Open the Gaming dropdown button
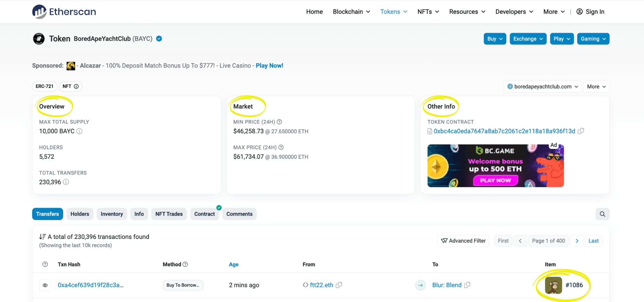Viewport: 644px width, 302px height. [593, 39]
